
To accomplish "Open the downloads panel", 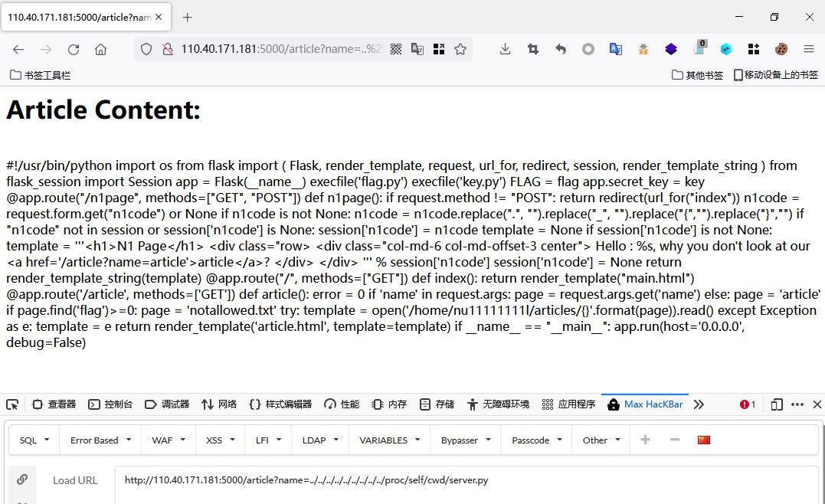I will [505, 50].
